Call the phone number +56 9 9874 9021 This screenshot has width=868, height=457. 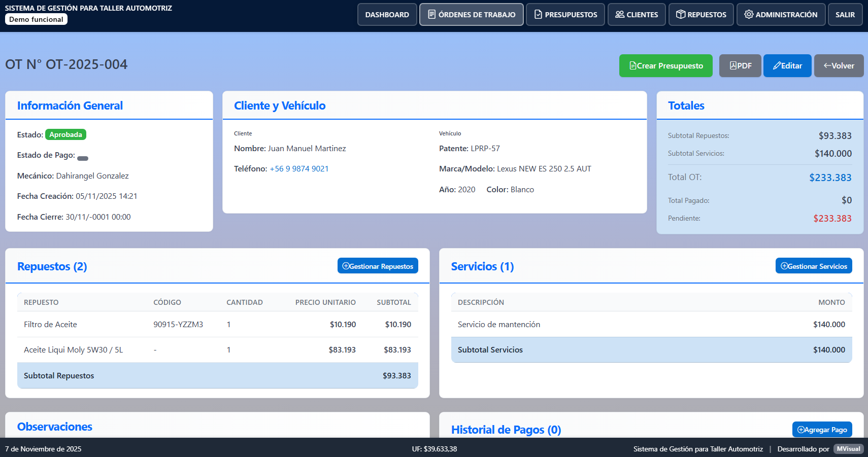299,169
